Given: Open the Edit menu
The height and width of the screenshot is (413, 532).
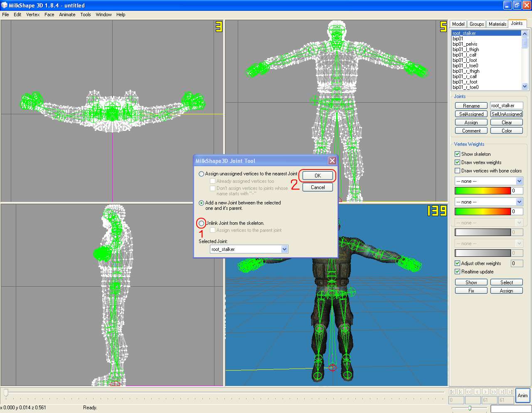Looking at the screenshot, I should point(17,15).
